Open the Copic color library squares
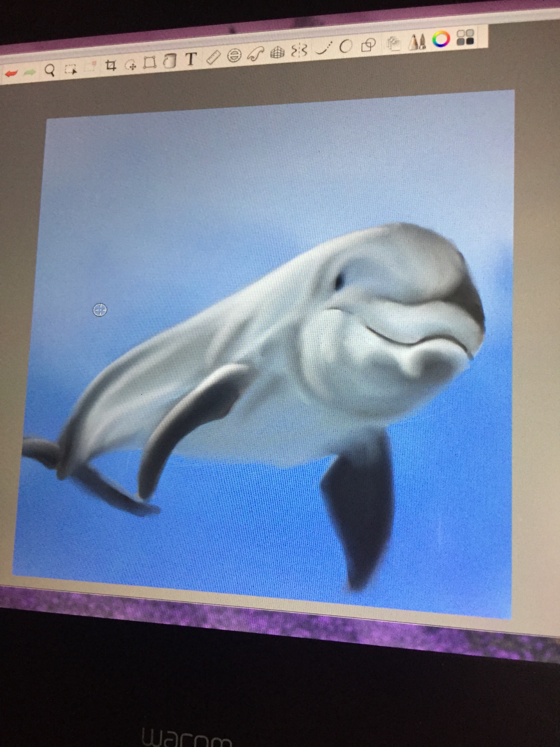Image resolution: width=560 pixels, height=747 pixels. pos(465,37)
